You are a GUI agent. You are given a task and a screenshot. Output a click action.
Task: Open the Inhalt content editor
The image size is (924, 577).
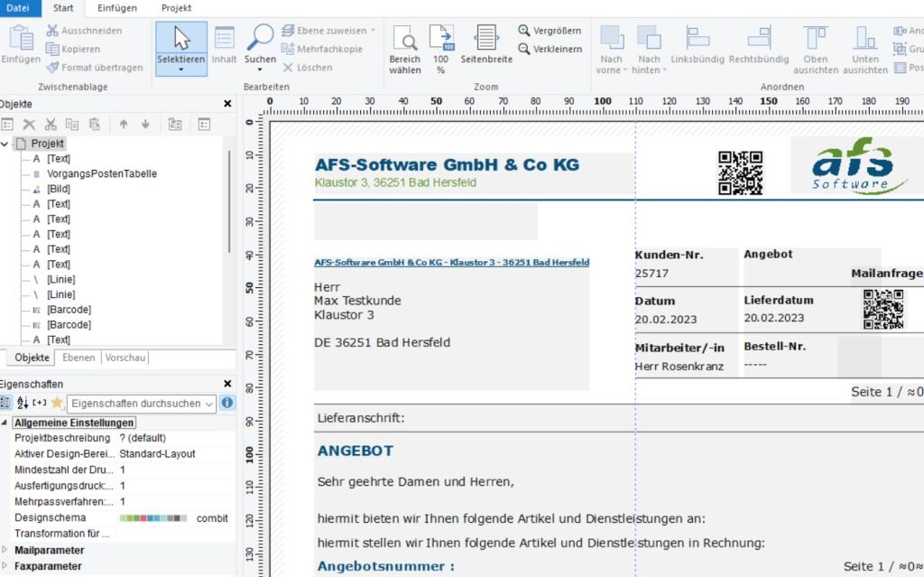224,45
